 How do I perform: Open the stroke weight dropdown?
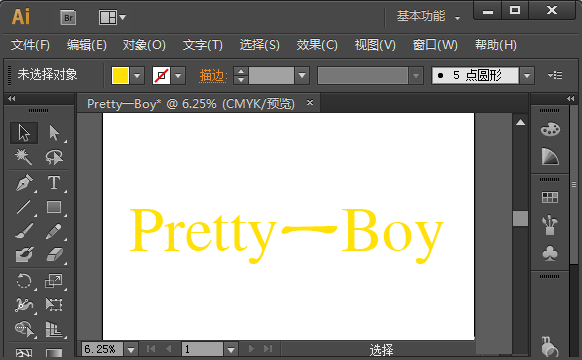302,76
